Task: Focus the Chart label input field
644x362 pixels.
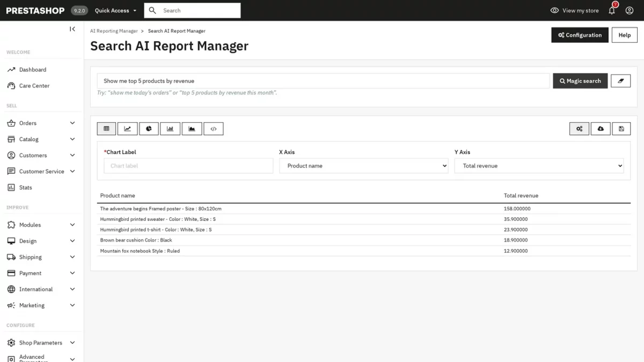Action: pos(188,166)
